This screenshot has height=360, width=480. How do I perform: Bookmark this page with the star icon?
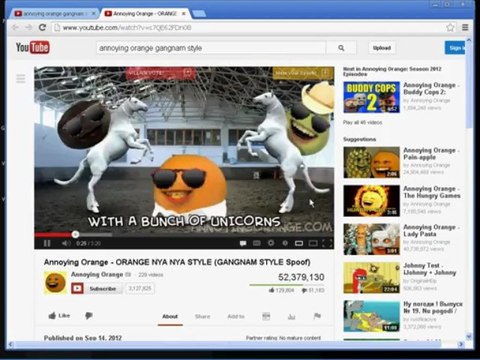450,27
